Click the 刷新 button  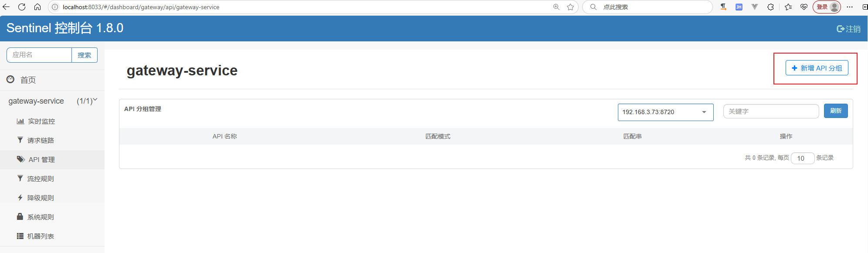[836, 111]
